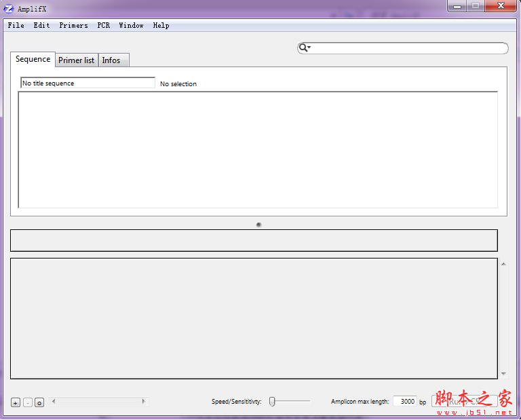The width and height of the screenshot is (521, 420).
Task: Click the AmplifX application icon in title bar
Action: point(9,9)
